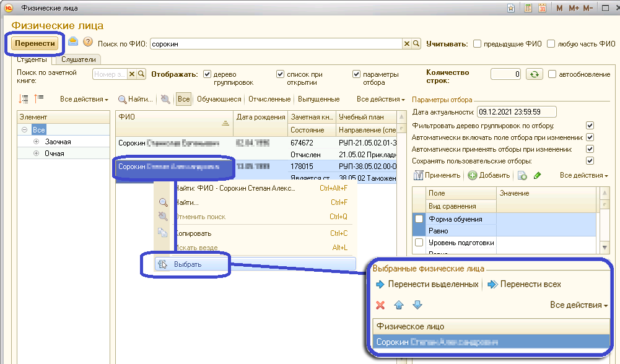The image size is (620, 364).
Task: Toggle the автообновление checkbox
Action: click(x=552, y=74)
